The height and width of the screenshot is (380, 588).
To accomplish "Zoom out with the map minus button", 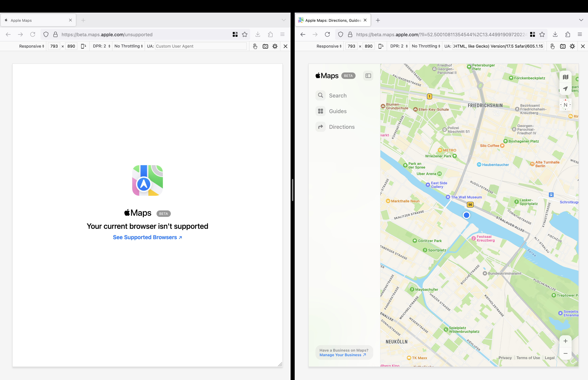I will (565, 353).
